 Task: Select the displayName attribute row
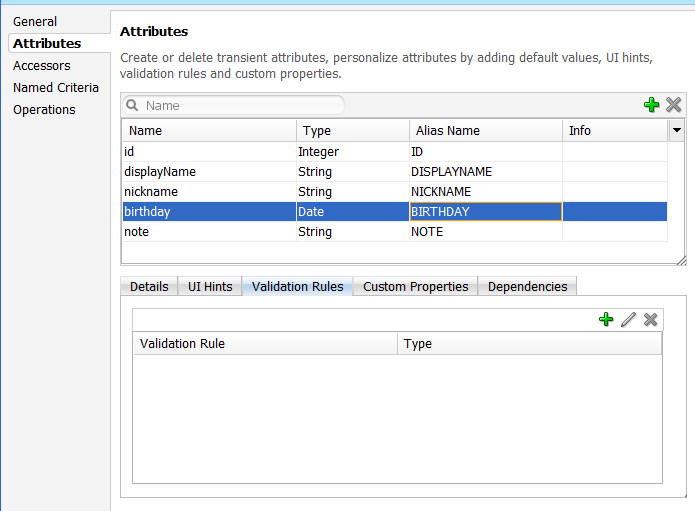point(395,172)
